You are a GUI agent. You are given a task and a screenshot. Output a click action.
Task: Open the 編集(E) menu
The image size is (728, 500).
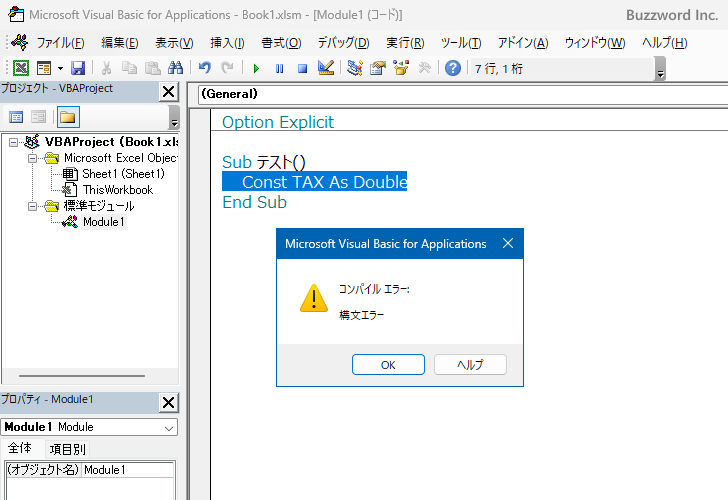[120, 43]
